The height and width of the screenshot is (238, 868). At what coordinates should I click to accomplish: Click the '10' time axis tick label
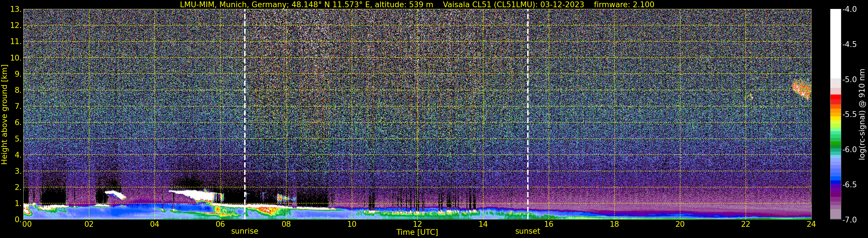(x=352, y=224)
